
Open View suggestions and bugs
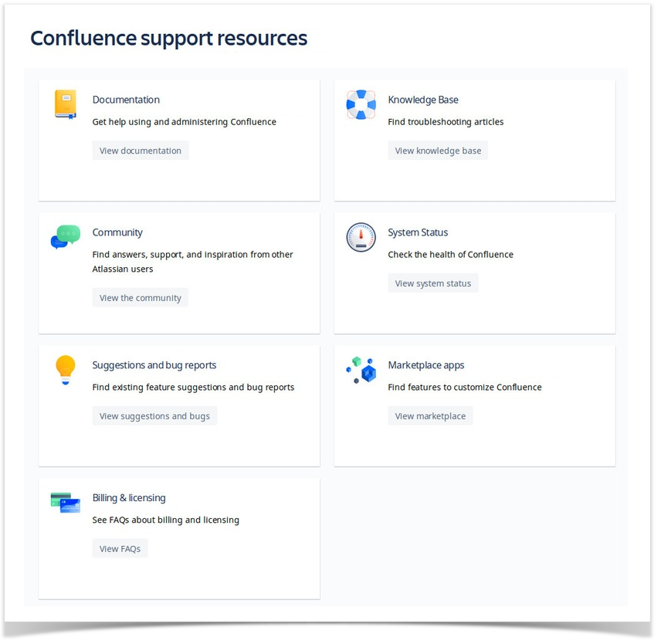click(154, 416)
